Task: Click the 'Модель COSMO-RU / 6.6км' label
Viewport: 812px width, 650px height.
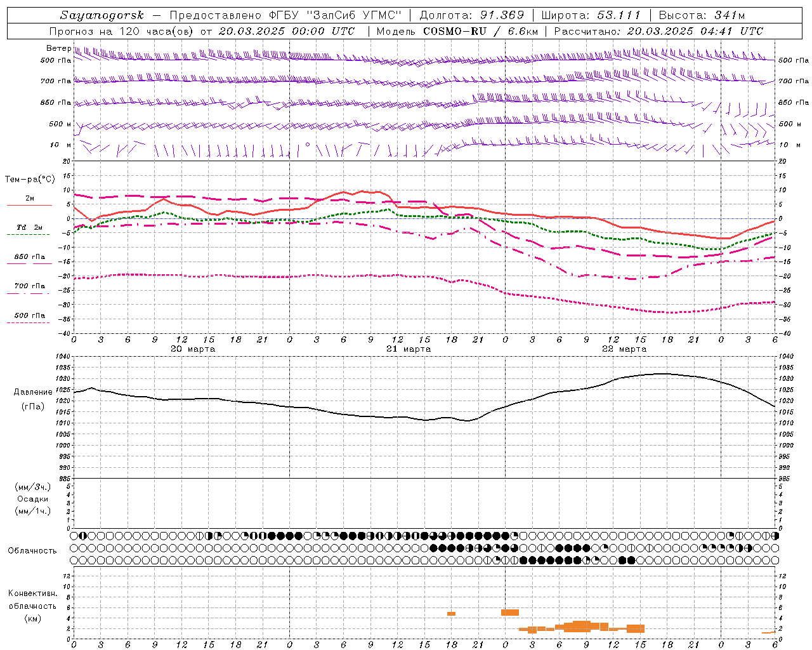Action: pyautogui.click(x=457, y=31)
